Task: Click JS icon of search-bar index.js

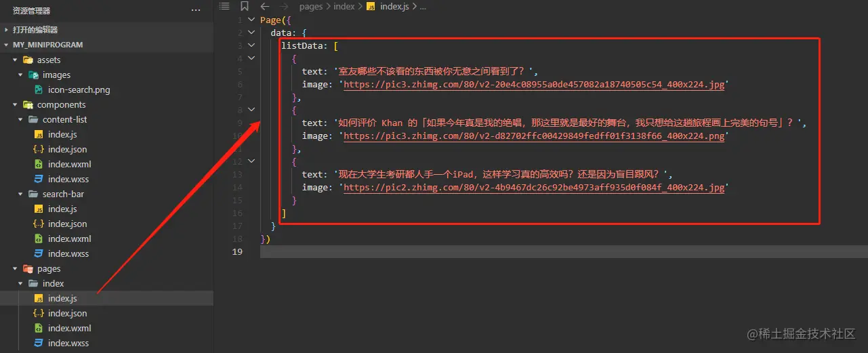Action: click(x=39, y=209)
